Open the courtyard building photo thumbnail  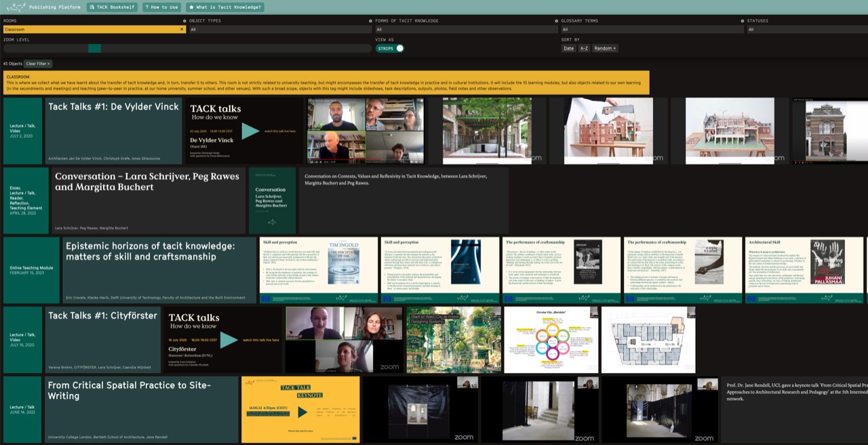click(486, 131)
